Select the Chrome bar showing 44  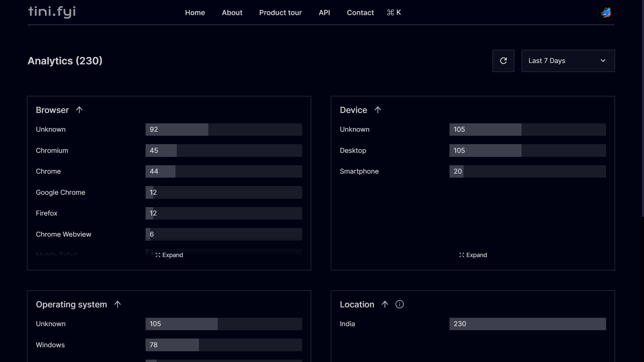point(224,171)
